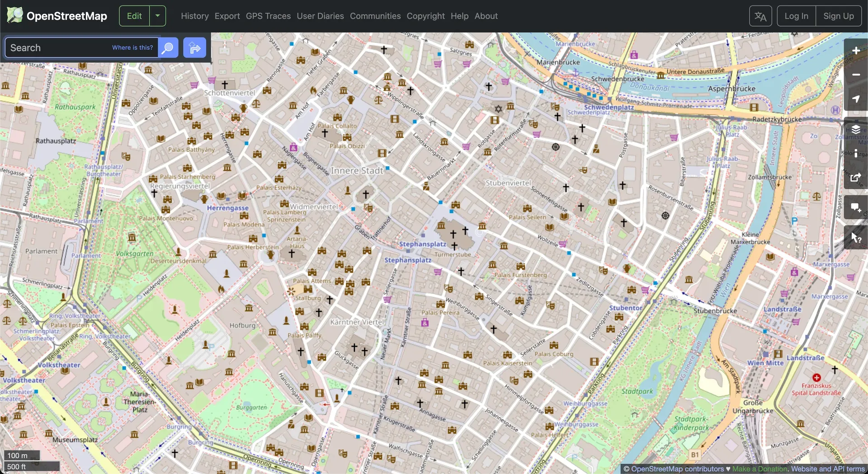Click the zoom in icon

[856, 50]
